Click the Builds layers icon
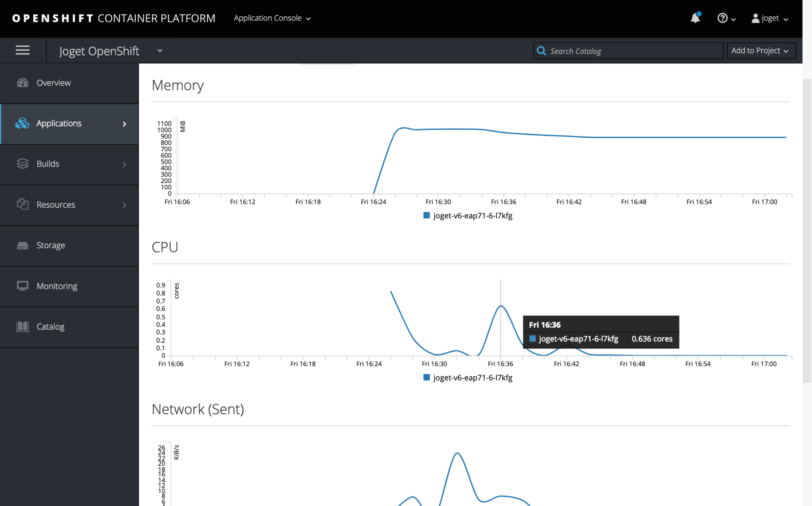The width and height of the screenshot is (812, 506). 23,164
